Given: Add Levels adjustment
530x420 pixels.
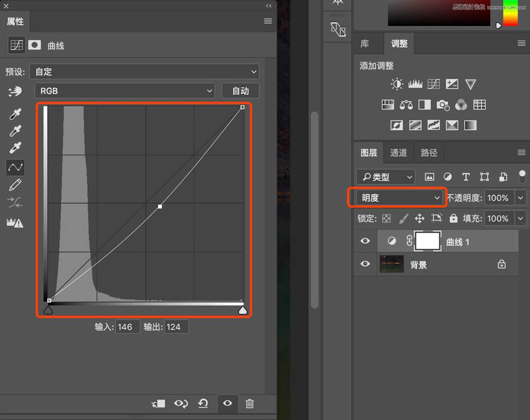Looking at the screenshot, I should point(415,84).
